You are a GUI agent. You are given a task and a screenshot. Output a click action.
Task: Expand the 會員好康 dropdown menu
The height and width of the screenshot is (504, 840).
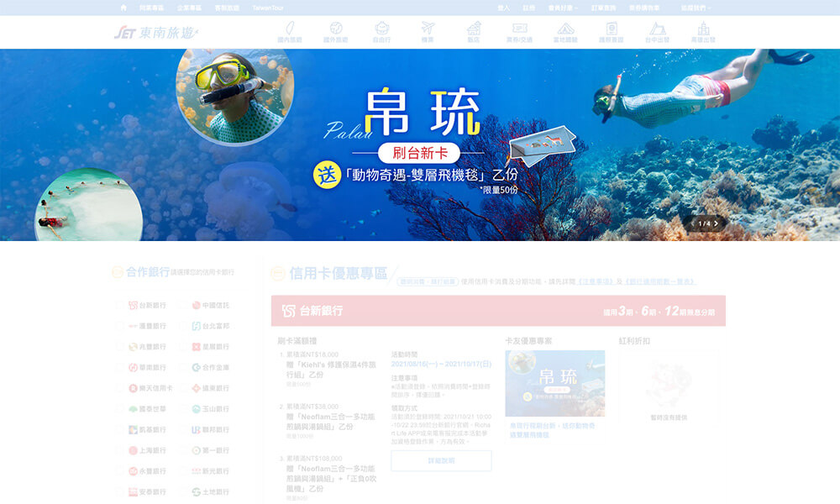pyautogui.click(x=560, y=8)
